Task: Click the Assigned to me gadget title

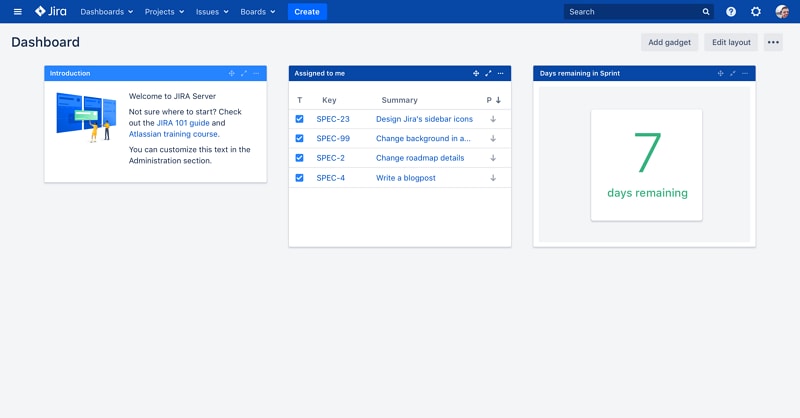Action: tap(319, 73)
